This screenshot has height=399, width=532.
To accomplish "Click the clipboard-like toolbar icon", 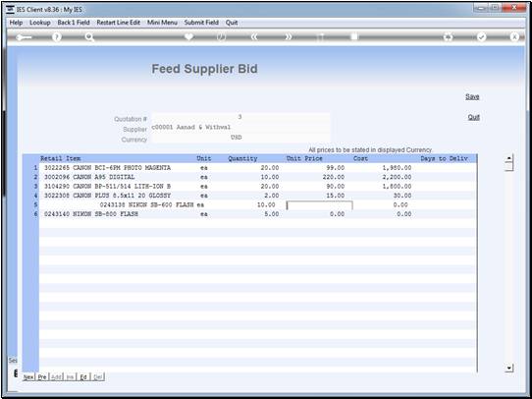I will 354,36.
